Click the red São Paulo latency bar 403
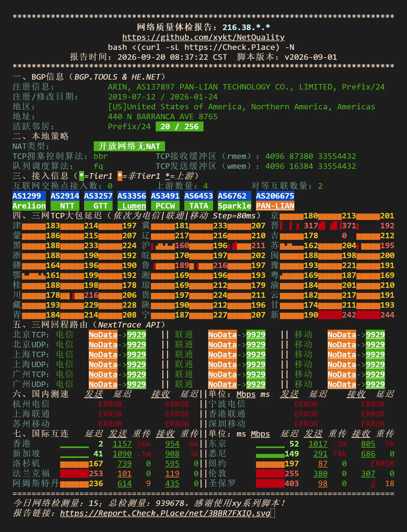 coord(270,483)
